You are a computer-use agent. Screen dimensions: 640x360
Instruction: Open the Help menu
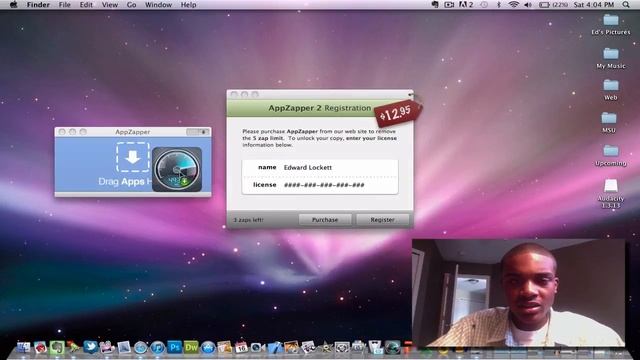click(x=188, y=5)
